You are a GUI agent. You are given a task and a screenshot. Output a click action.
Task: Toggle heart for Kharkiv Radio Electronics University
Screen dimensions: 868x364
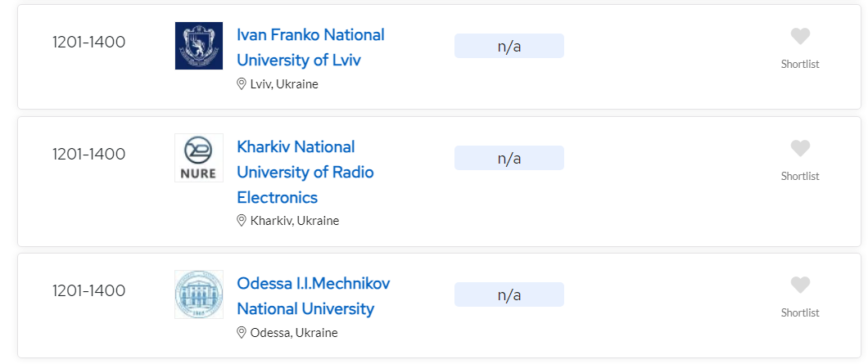pos(800,149)
